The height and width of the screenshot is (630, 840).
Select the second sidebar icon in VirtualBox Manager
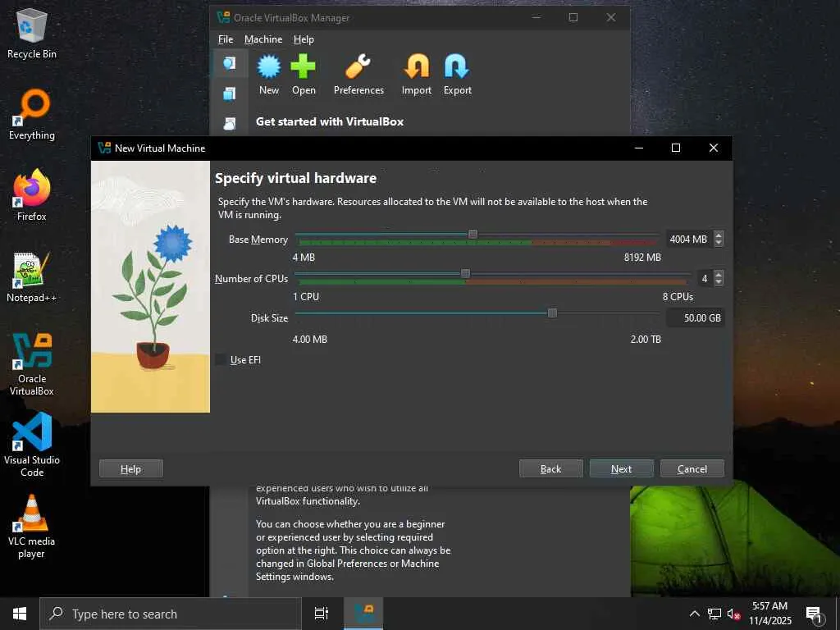(x=230, y=94)
